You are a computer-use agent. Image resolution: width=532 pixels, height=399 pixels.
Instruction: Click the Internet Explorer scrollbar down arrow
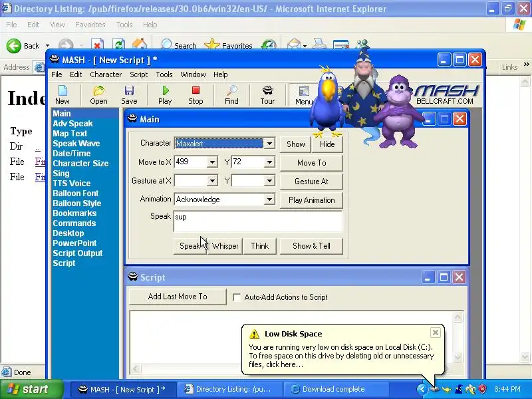[x=525, y=357]
